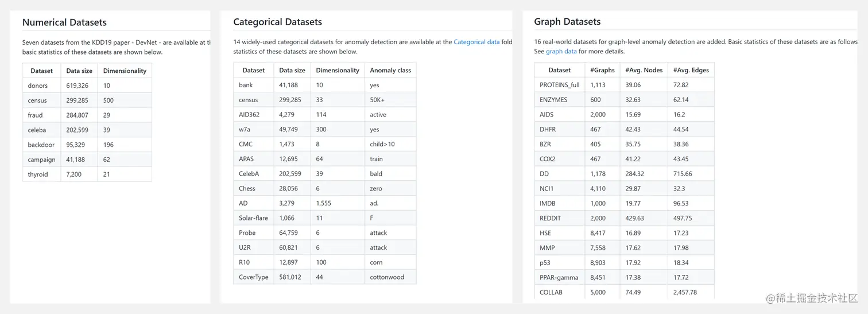Click the Solar-flare dataset name
Screen dimensions: 868x314
pyautogui.click(x=254, y=218)
